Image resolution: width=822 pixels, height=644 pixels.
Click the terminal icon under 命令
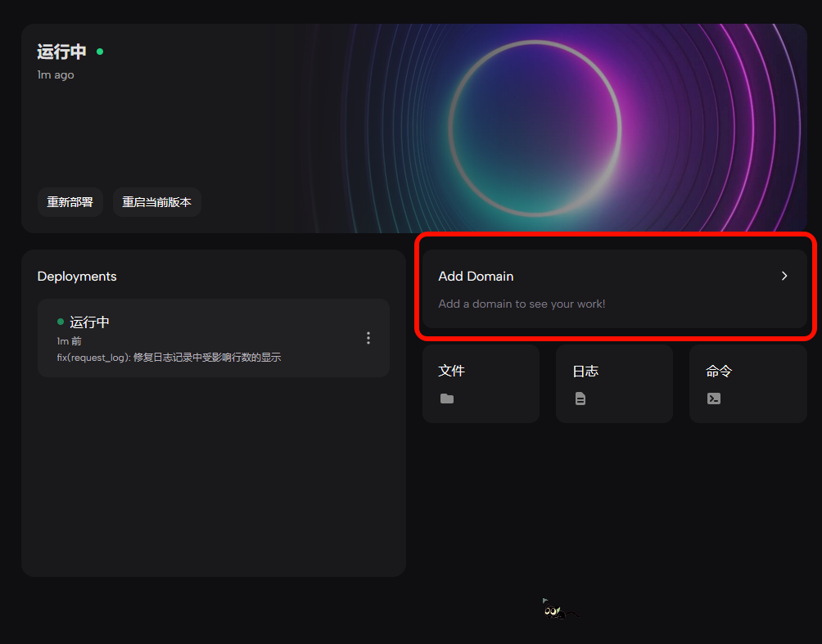tap(713, 399)
